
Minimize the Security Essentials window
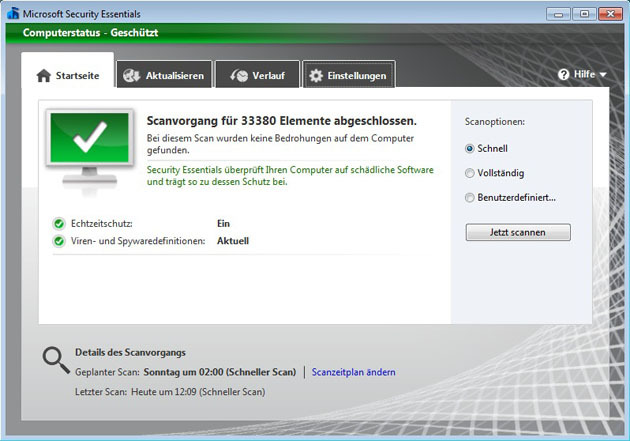tap(558, 14)
